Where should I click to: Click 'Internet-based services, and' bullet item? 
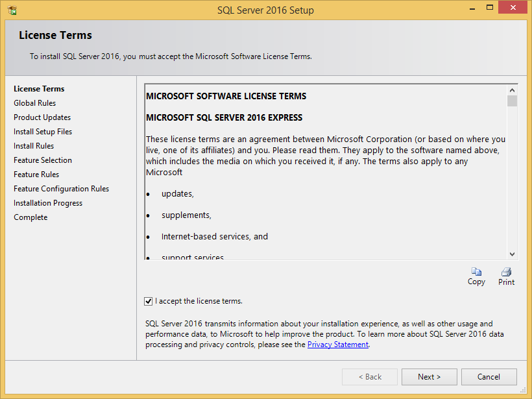215,237
